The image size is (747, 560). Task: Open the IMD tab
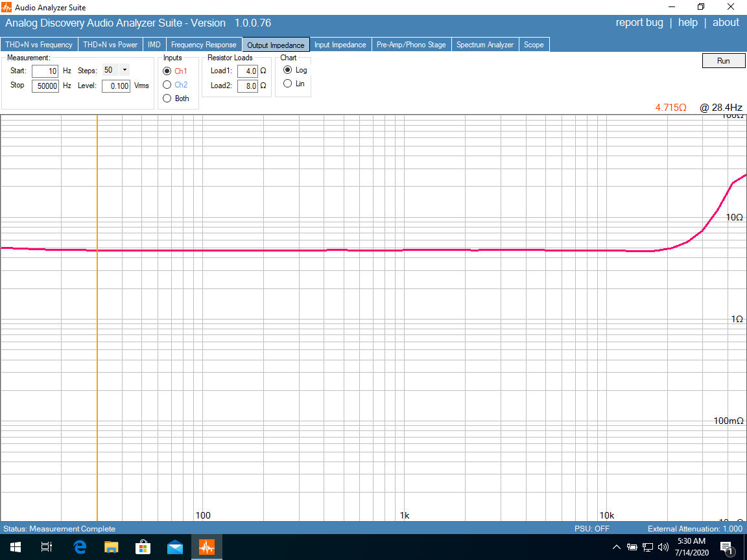point(154,45)
